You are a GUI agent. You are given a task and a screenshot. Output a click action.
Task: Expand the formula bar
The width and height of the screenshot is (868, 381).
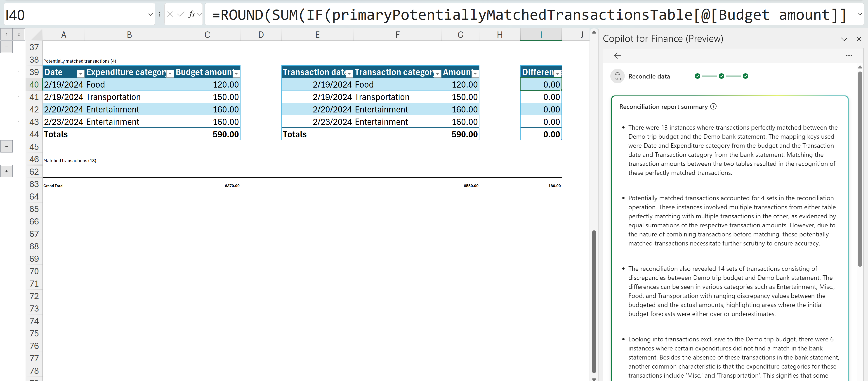(x=860, y=14)
